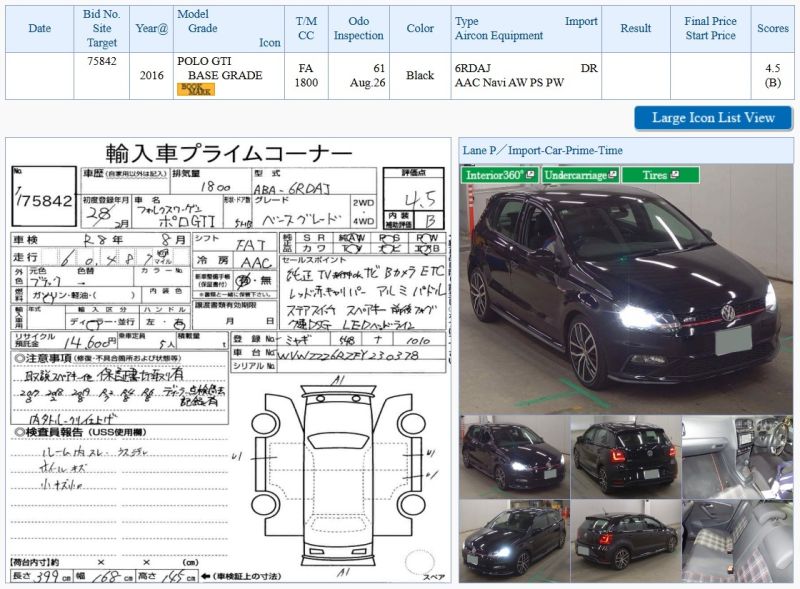
Task: Select the BASE GRADE text
Action: point(225,75)
